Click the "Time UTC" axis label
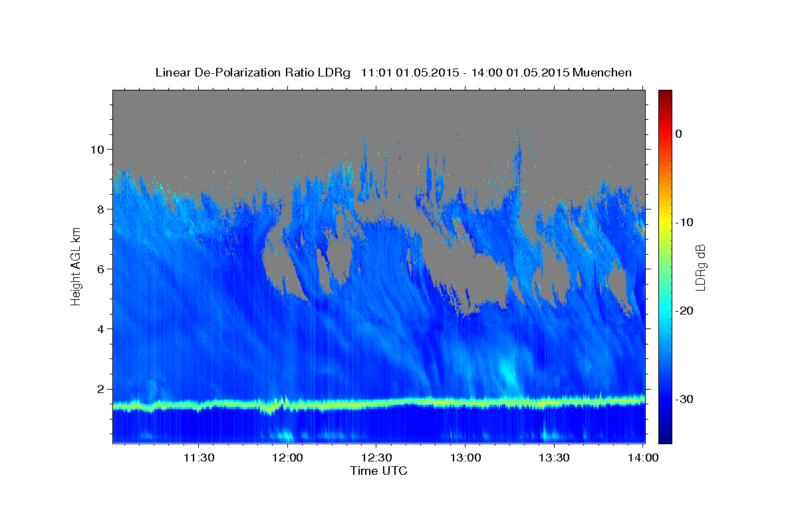Screen dimensions: 798x532 point(378,471)
